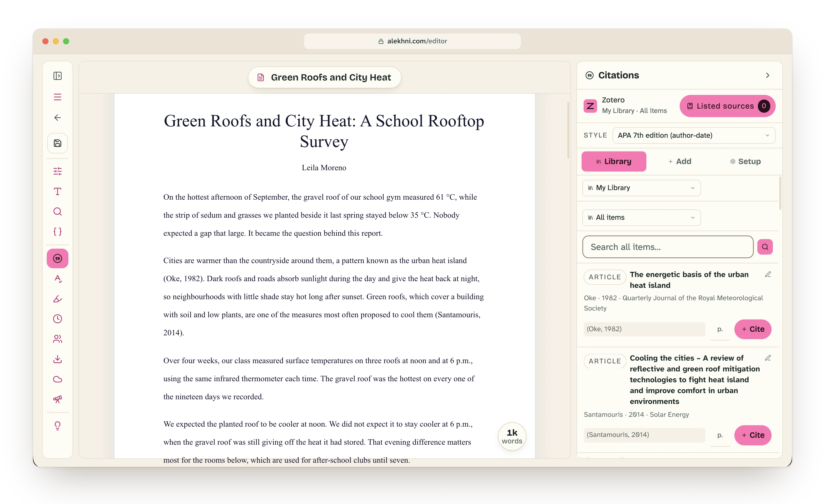Select the highlighter brush icon

pos(58,299)
